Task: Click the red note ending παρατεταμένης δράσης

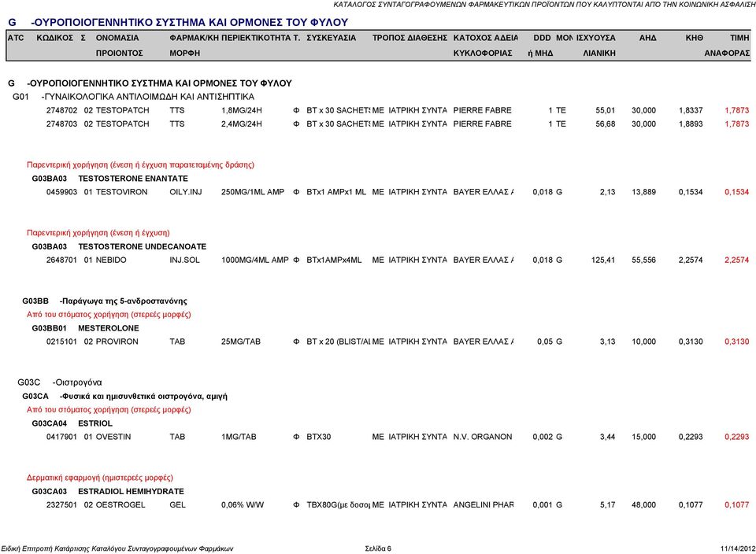Action: pyautogui.click(x=140, y=164)
